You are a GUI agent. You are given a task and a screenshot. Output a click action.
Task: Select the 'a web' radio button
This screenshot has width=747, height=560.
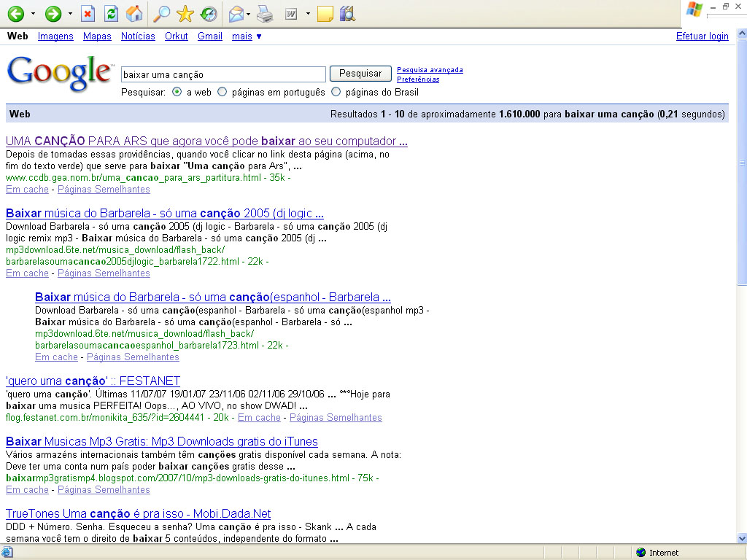[x=177, y=92]
